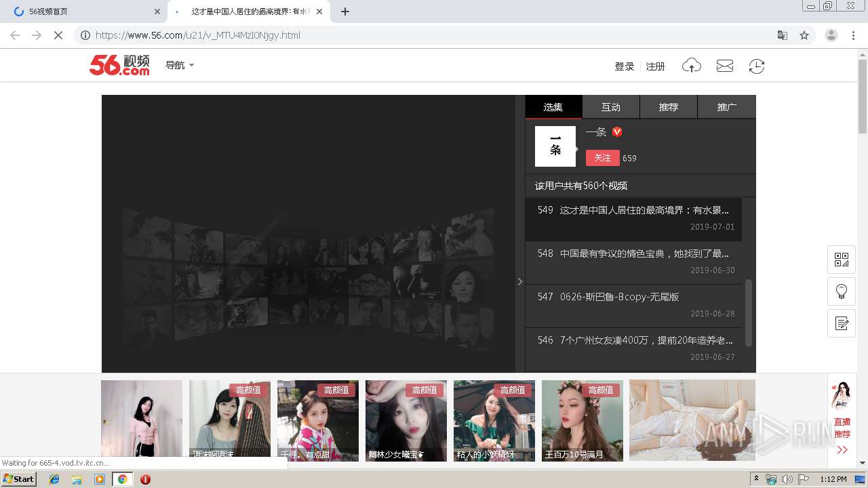Follow channel with 关注 button

[602, 158]
